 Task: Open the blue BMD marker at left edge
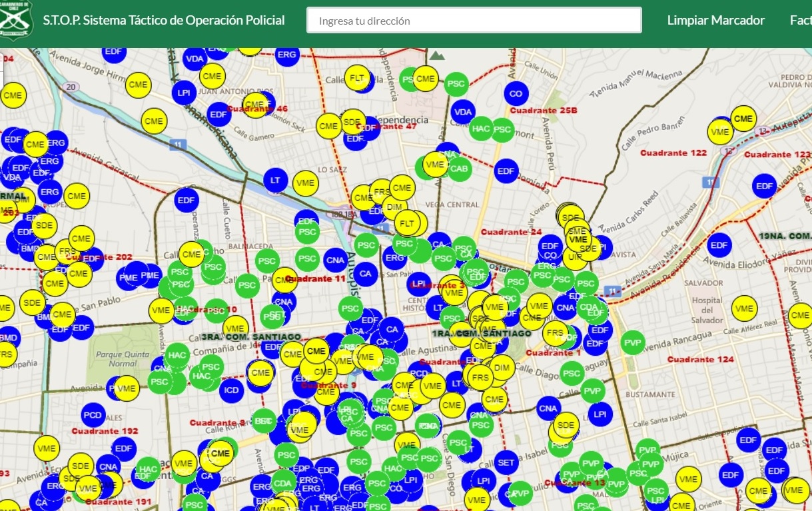click(x=8, y=337)
